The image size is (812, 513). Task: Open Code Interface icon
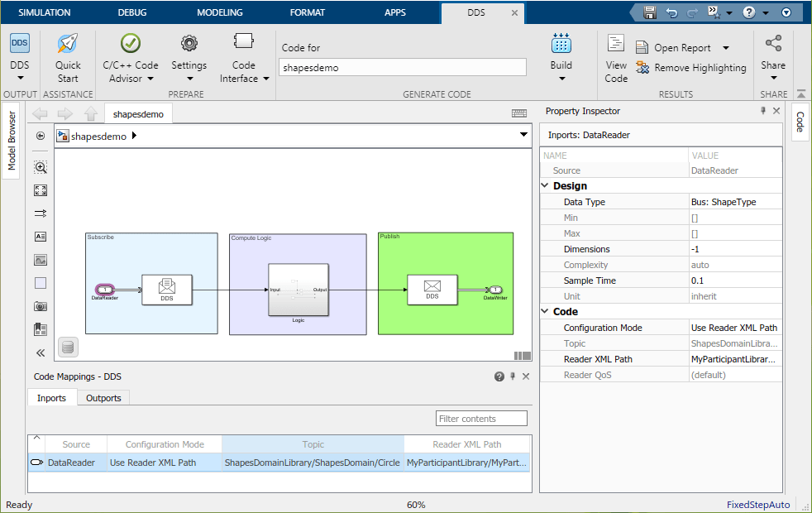click(x=243, y=41)
